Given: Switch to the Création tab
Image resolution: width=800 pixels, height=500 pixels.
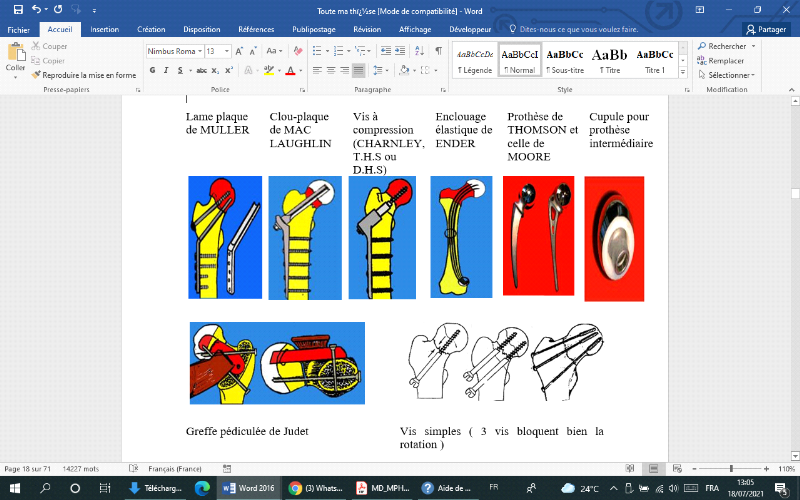Looking at the screenshot, I should coord(151,30).
